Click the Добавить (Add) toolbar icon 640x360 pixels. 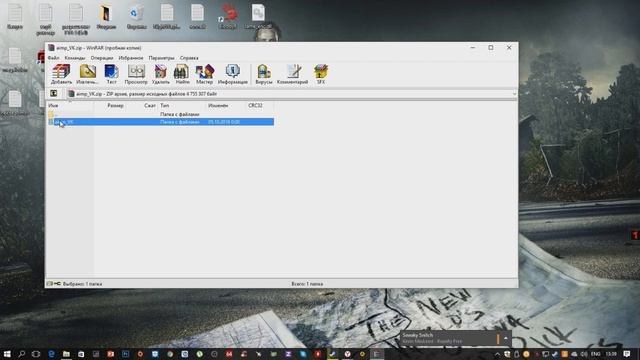[x=61, y=74]
